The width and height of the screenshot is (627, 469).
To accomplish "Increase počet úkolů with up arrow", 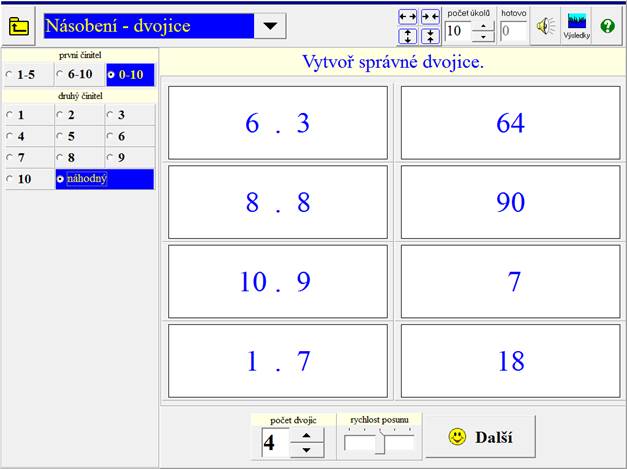I will (x=483, y=26).
